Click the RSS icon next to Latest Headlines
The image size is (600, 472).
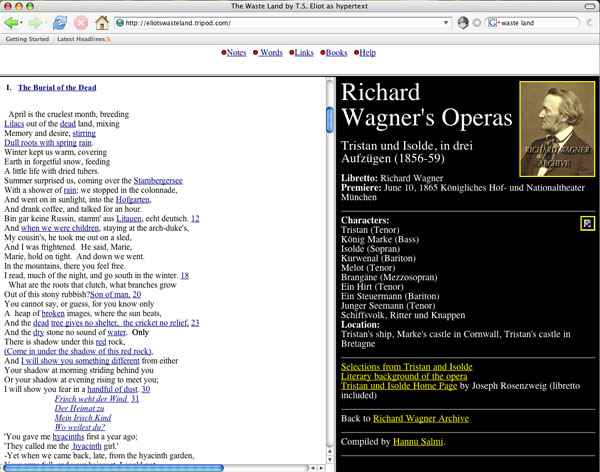(x=109, y=39)
